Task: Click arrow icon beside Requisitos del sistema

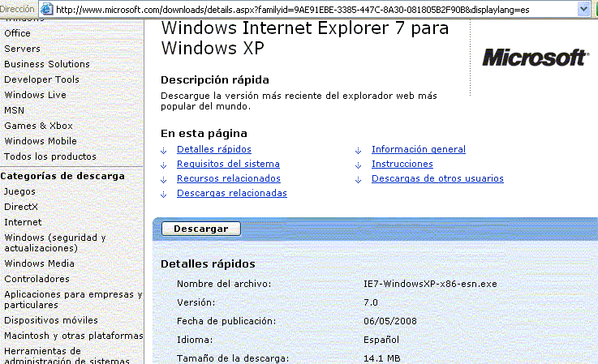Action: point(164,165)
